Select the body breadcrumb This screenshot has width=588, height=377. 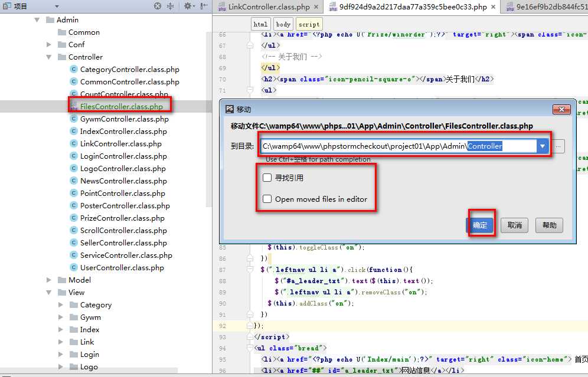pyautogui.click(x=283, y=24)
